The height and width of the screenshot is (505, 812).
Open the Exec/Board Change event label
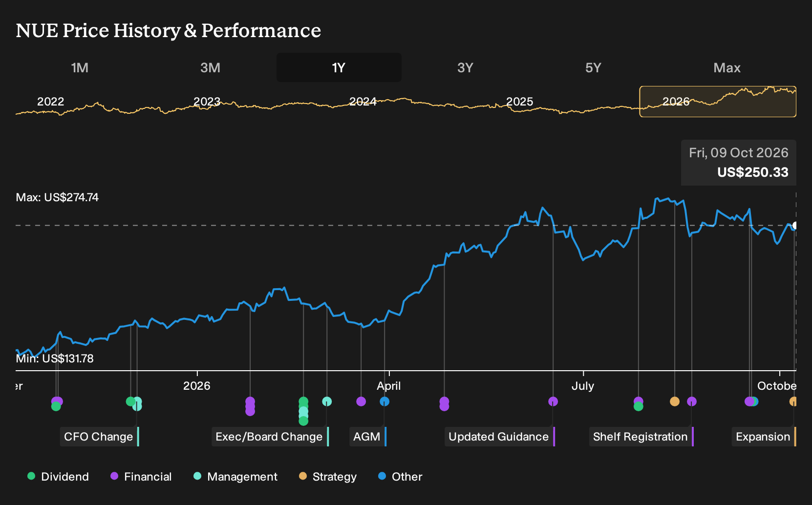(x=270, y=437)
